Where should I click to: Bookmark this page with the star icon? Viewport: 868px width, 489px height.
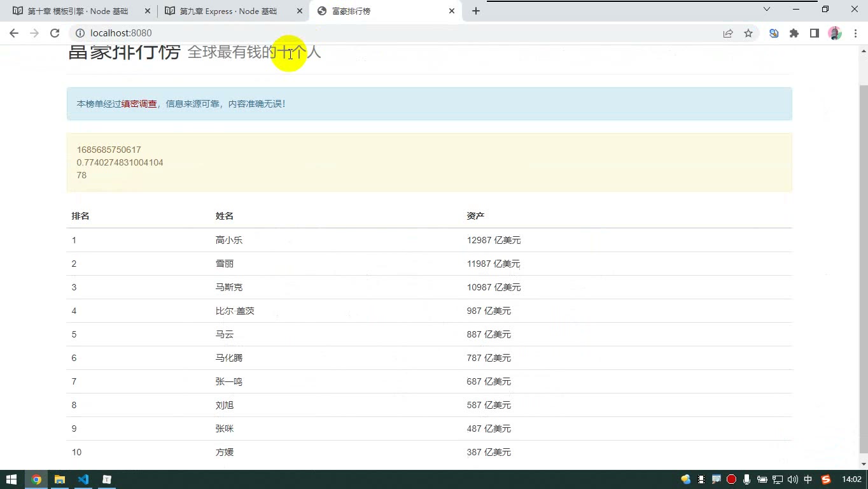pyautogui.click(x=748, y=33)
